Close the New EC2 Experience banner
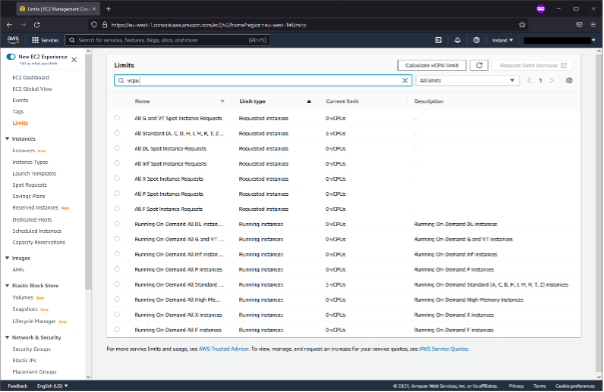Viewport: 604px width, 392px height. click(74, 60)
